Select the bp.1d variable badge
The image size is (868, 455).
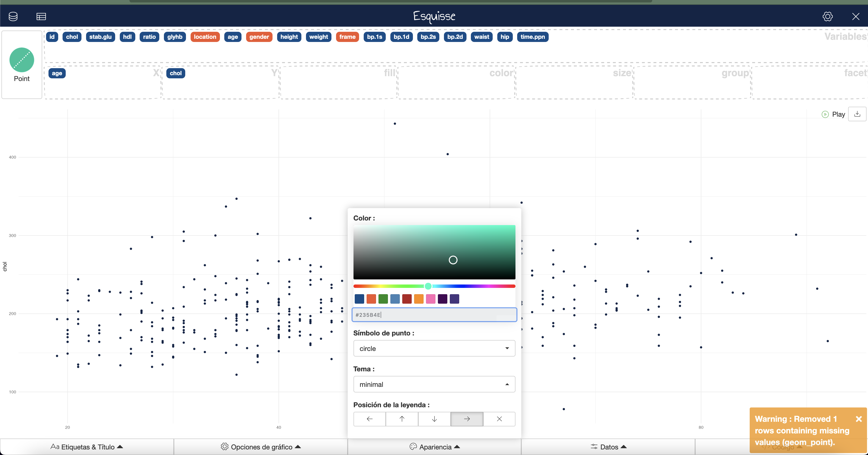401,37
